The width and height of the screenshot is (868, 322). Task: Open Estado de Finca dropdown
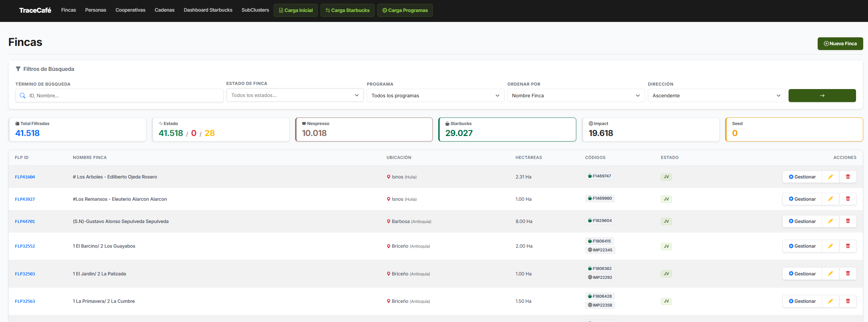click(295, 95)
